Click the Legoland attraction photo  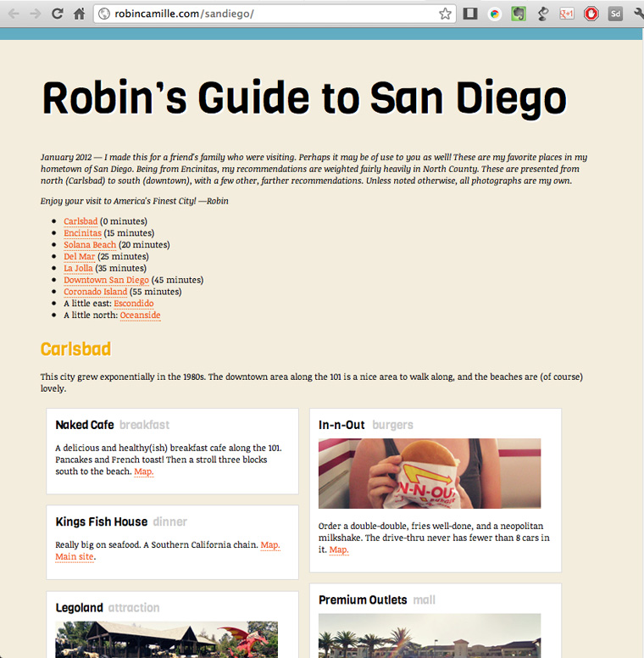click(x=166, y=639)
